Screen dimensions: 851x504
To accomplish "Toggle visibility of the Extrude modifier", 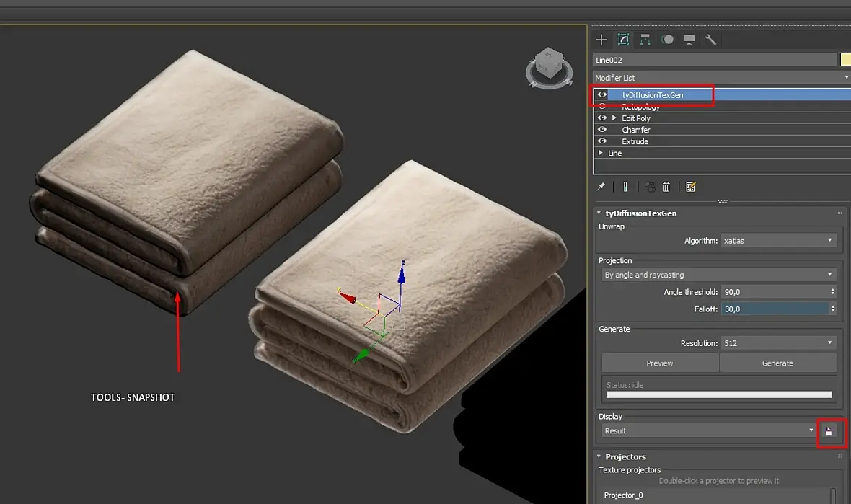I will (602, 141).
